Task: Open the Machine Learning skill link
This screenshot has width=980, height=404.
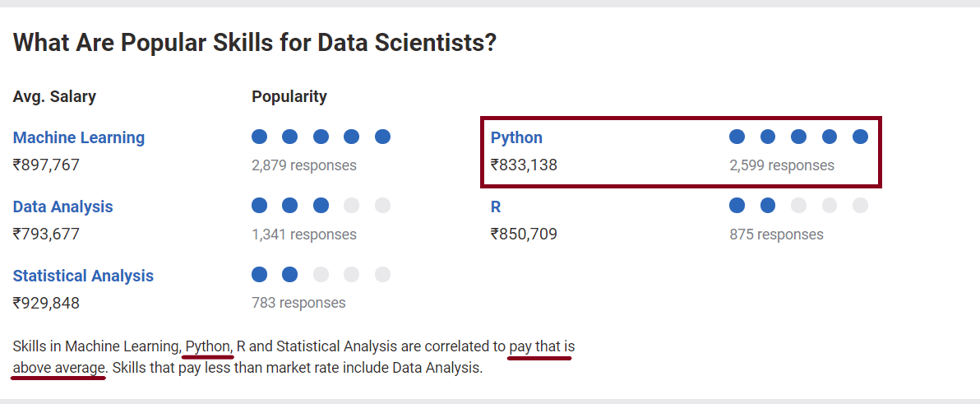Action: click(79, 137)
